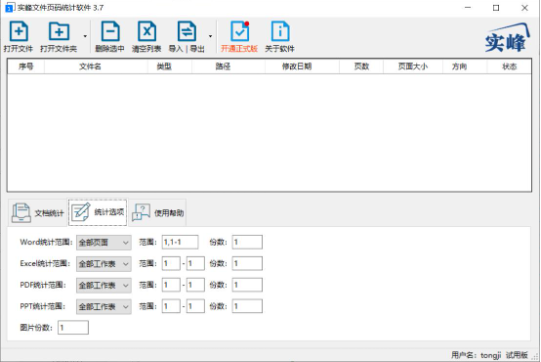Open the Excel统计范围 dropdown
This screenshot has width=541, height=362.
pyautogui.click(x=104, y=264)
